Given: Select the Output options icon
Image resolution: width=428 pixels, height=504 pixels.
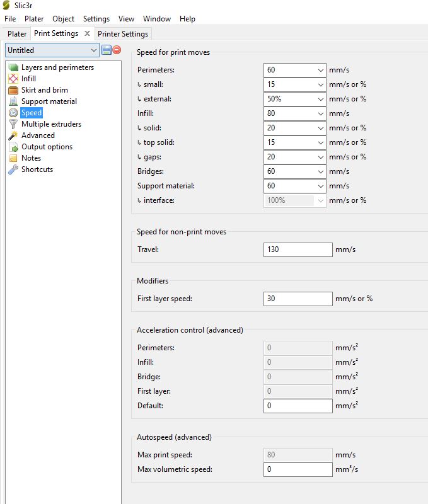Looking at the screenshot, I should coord(13,147).
